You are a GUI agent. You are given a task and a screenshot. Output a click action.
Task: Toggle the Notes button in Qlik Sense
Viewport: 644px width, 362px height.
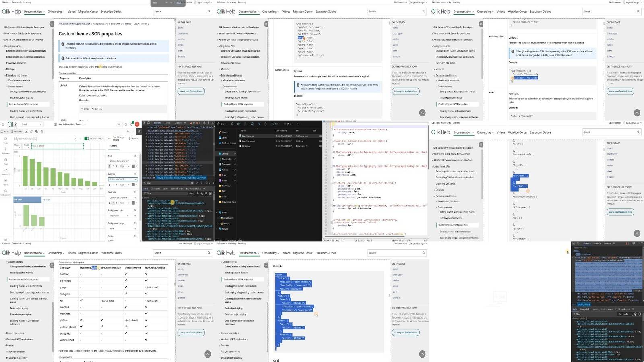(x=5, y=132)
